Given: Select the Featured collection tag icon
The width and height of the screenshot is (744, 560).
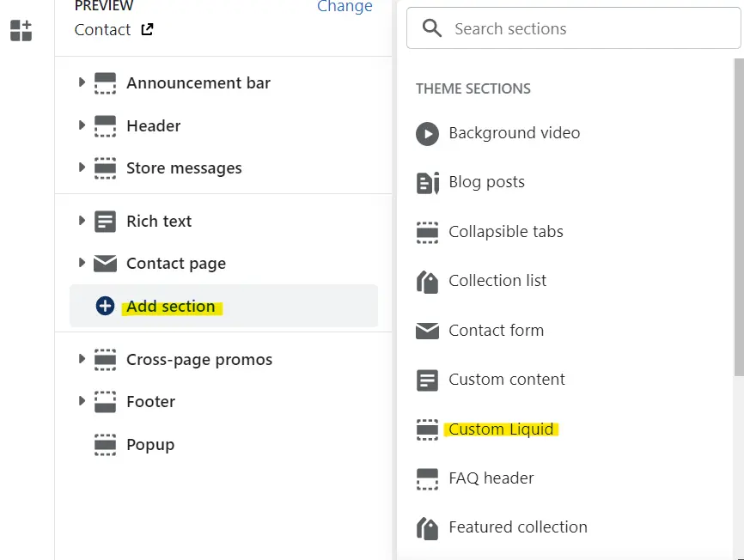Looking at the screenshot, I should click(427, 527).
